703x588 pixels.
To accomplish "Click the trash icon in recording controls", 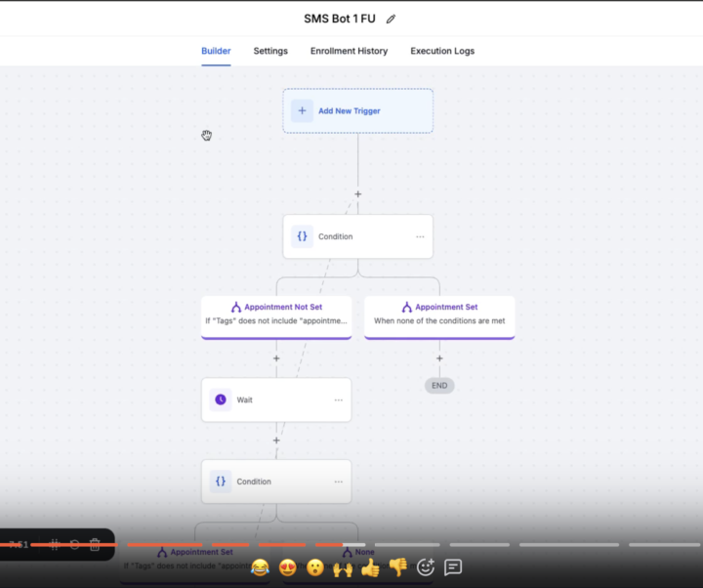I will pyautogui.click(x=95, y=544).
